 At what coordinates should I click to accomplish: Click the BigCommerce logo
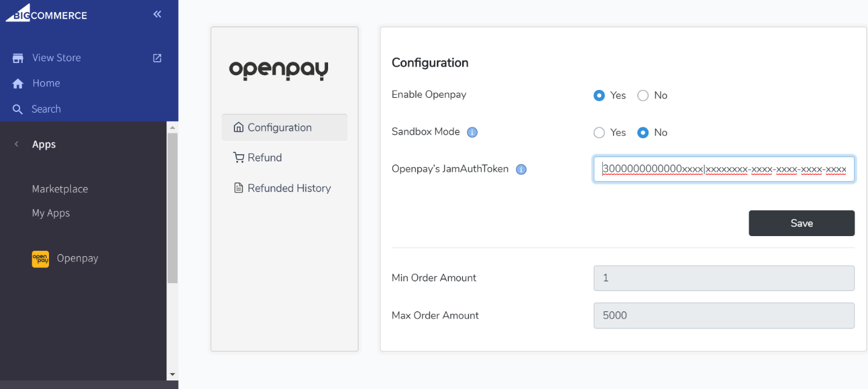click(47, 13)
